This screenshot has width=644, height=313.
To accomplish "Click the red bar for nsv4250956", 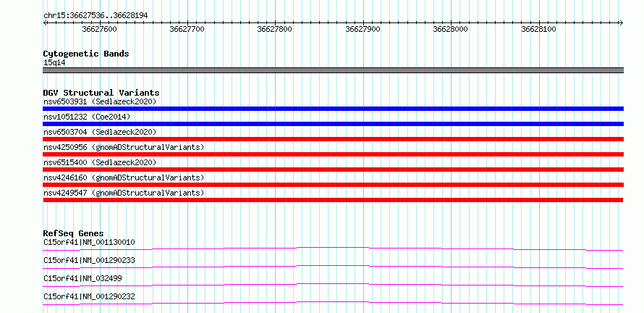I will coord(333,154).
